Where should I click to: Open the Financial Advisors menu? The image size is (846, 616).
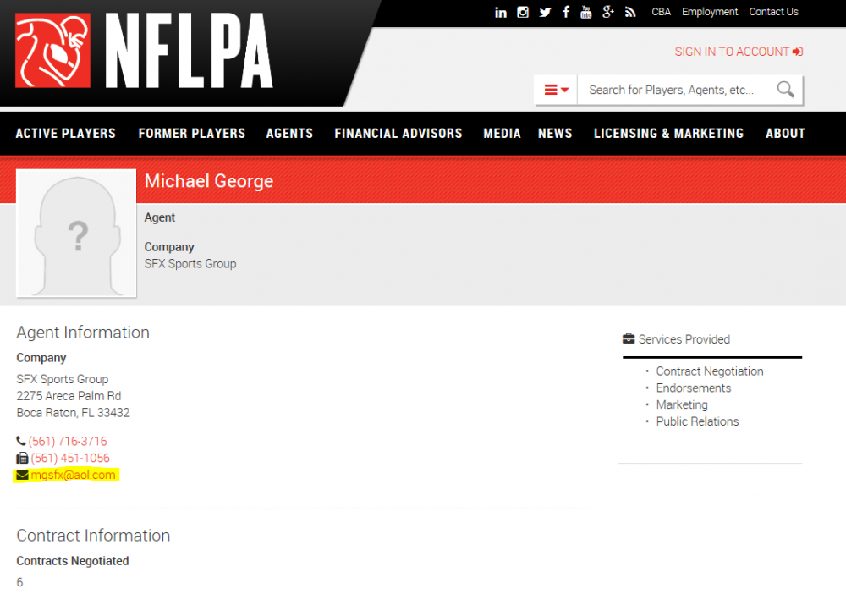pos(398,134)
